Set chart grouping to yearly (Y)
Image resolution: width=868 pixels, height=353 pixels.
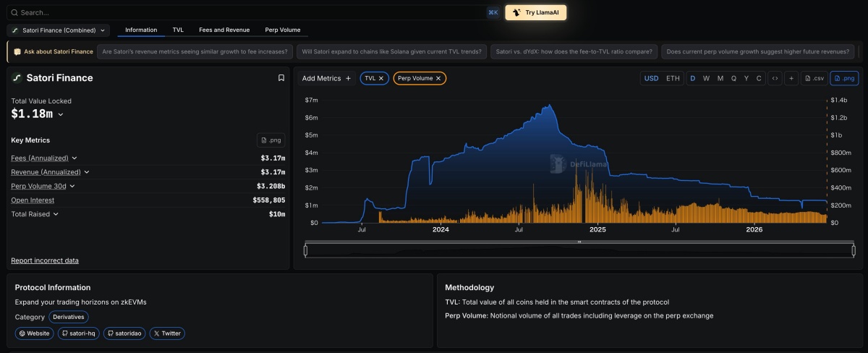746,78
